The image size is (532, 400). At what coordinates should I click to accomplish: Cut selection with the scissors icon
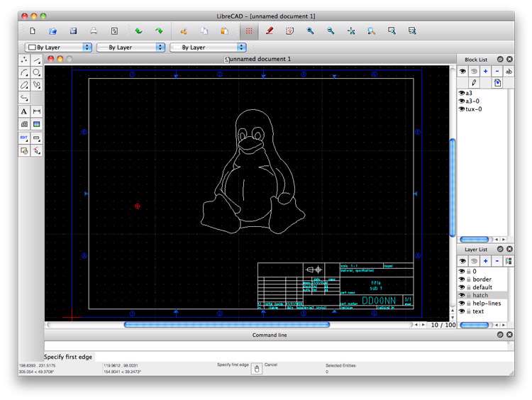coord(184,31)
